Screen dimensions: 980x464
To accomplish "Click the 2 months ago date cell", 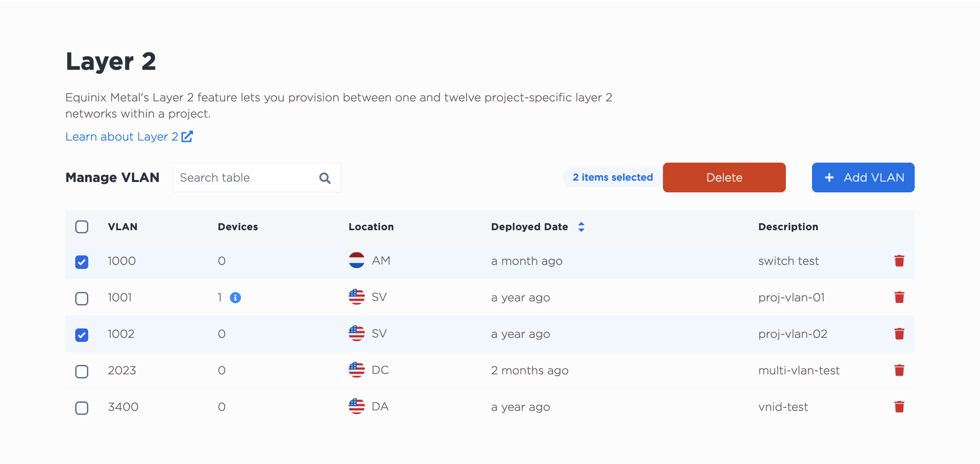I will click(530, 370).
